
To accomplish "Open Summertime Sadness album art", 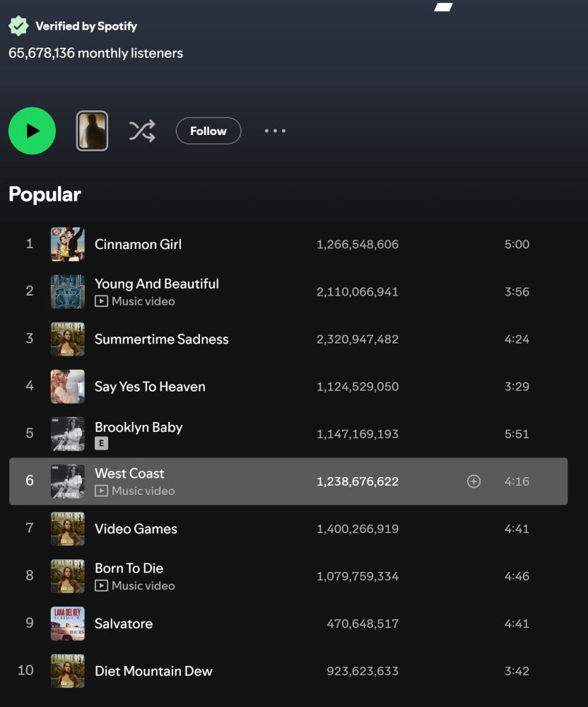I will [68, 339].
